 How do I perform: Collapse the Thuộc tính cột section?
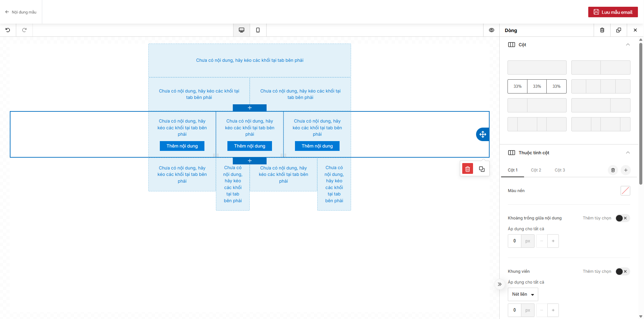628,153
